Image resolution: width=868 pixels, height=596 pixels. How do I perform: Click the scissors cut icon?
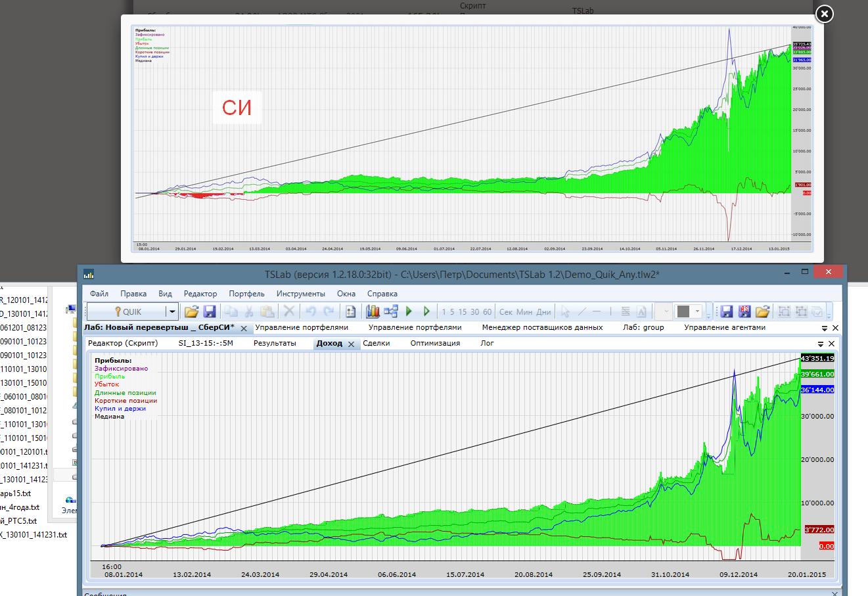click(x=249, y=311)
